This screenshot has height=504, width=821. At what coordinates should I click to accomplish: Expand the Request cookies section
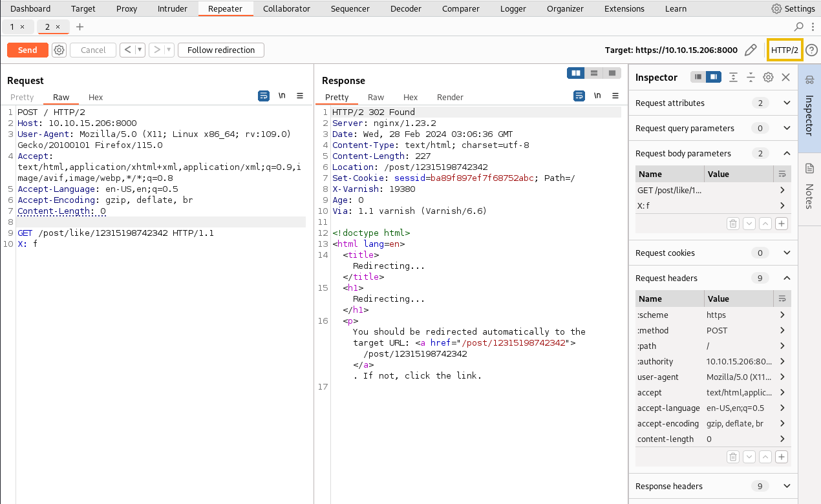(x=787, y=253)
